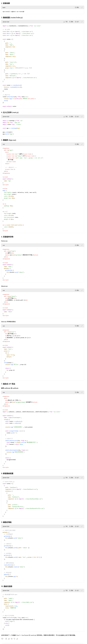Copy the useRouter composition API code

click(77, 392)
